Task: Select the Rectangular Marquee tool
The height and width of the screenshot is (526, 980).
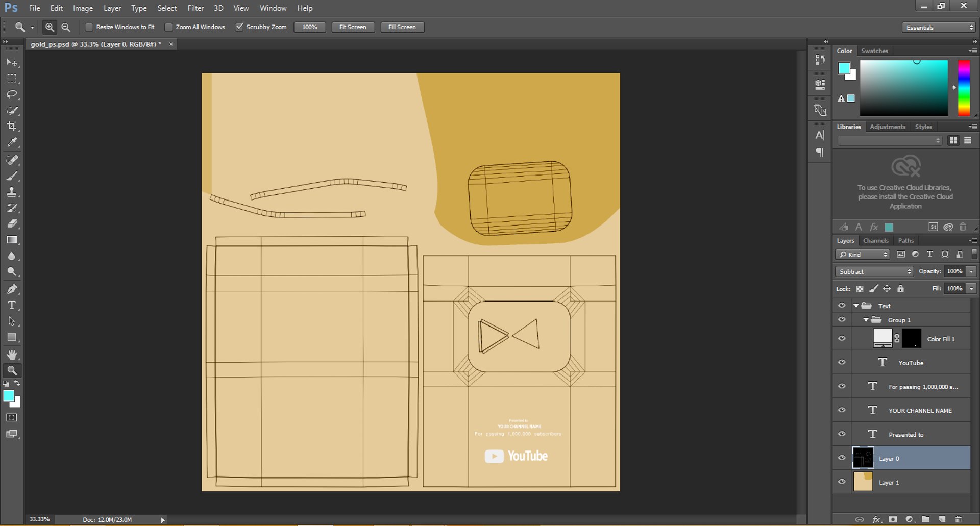Action: [12, 79]
